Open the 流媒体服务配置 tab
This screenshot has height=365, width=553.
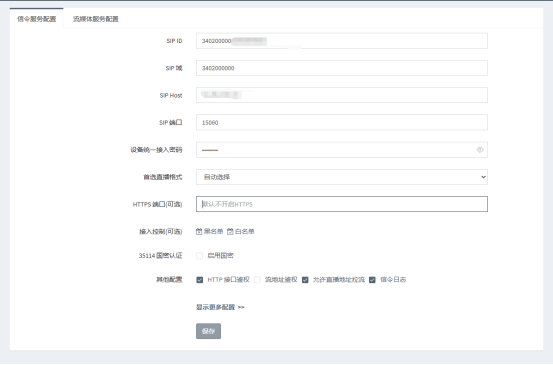point(96,19)
